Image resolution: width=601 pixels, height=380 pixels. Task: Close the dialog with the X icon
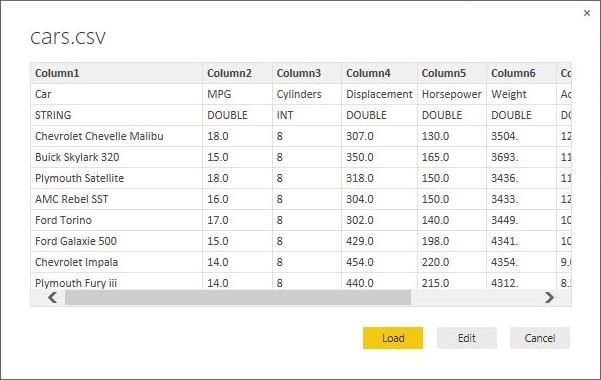click(587, 13)
